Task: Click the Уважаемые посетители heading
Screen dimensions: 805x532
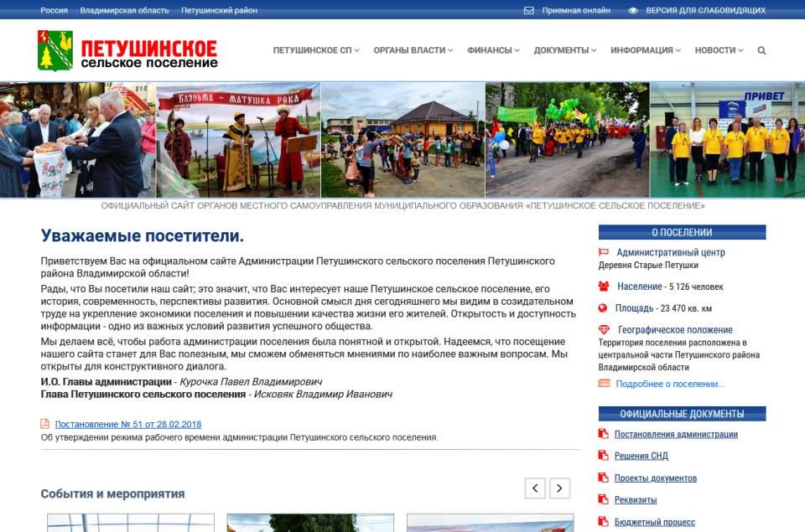Action: pyautogui.click(x=143, y=235)
